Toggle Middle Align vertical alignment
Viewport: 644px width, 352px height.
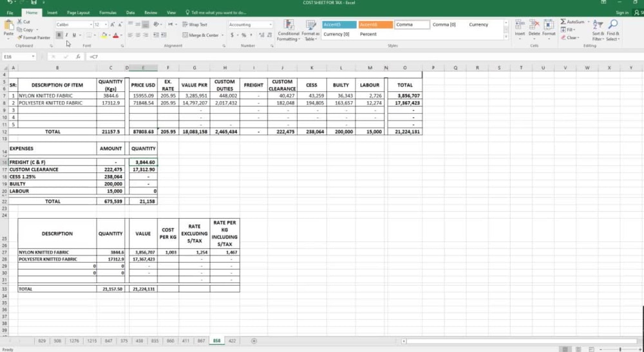point(138,24)
